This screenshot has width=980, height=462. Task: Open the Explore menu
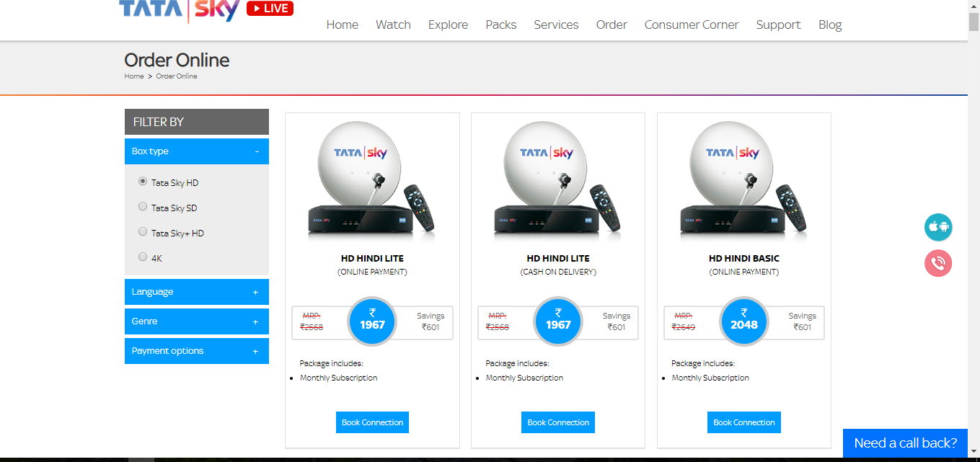(448, 25)
